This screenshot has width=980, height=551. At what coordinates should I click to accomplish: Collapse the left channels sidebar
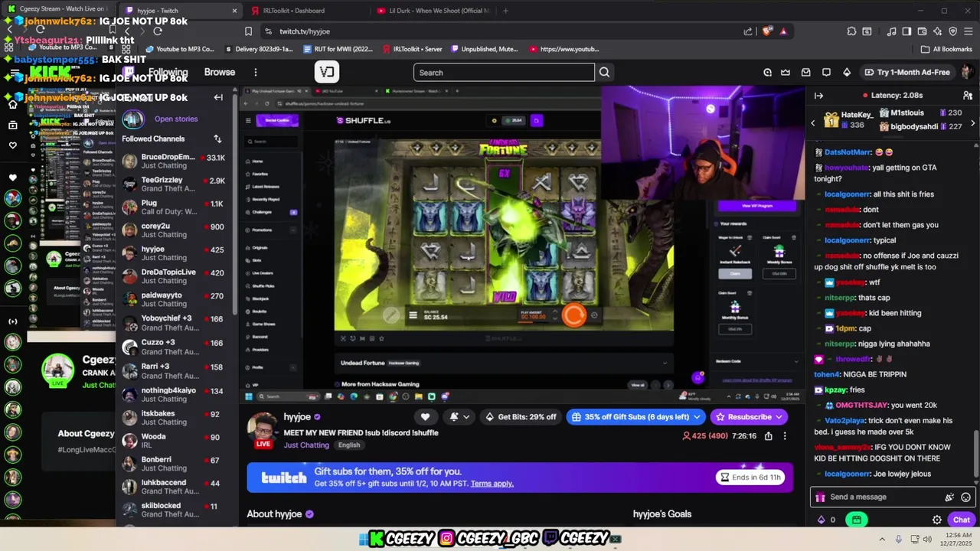(x=218, y=97)
